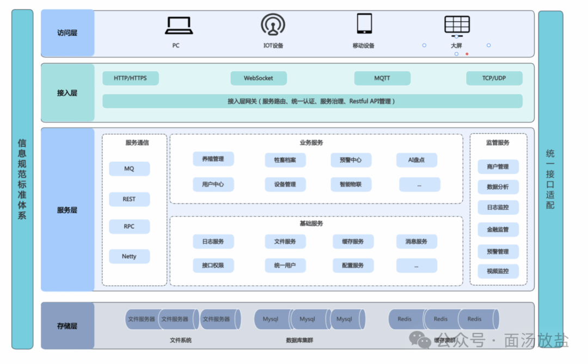Select the 访问层 layer label
The image size is (588, 364).
(x=68, y=33)
